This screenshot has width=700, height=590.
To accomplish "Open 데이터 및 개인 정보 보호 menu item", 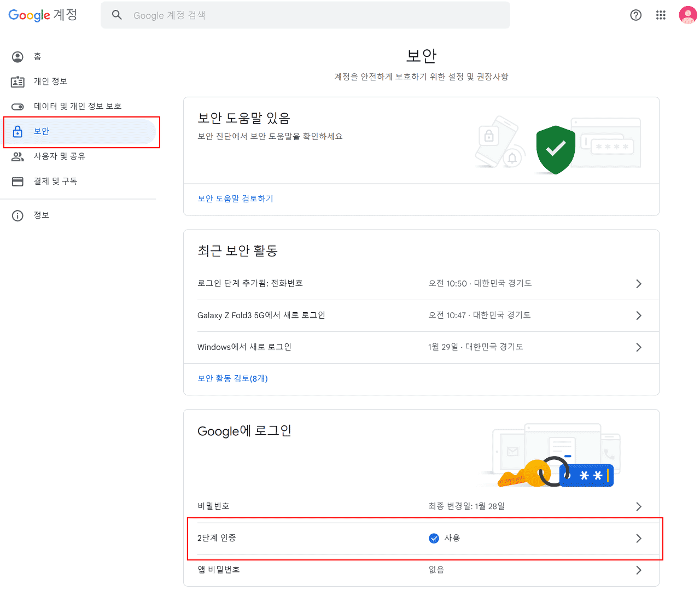I will pos(78,107).
